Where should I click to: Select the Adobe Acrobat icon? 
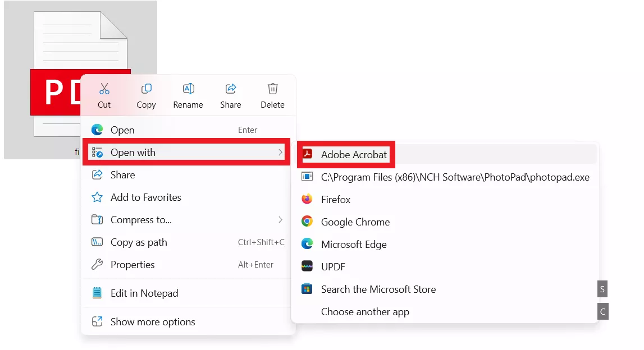click(x=307, y=154)
